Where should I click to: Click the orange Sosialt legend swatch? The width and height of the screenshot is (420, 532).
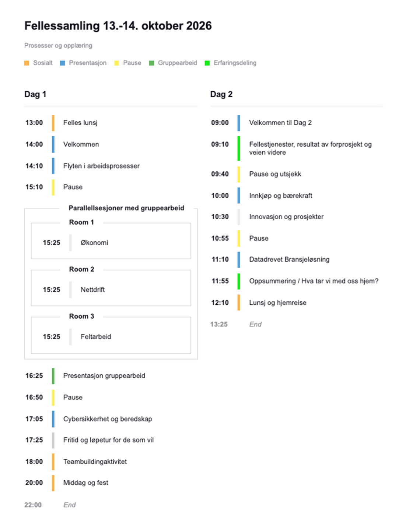click(27, 63)
